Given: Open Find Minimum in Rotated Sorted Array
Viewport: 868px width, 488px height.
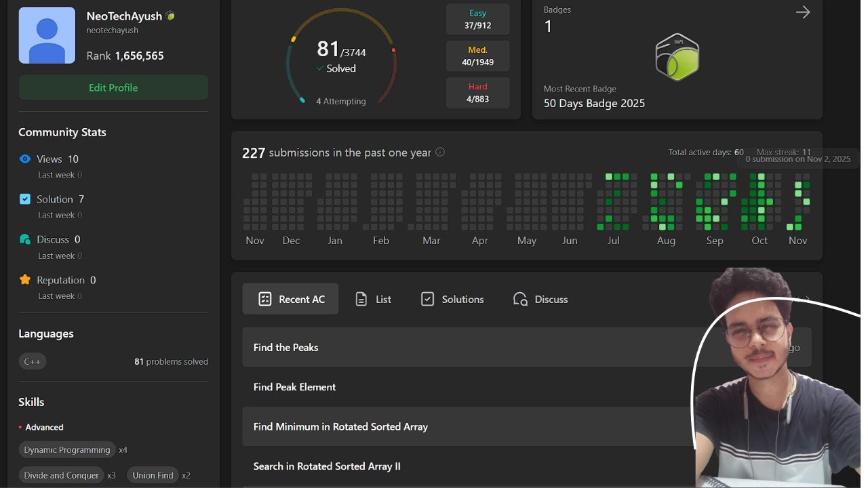Looking at the screenshot, I should (x=527, y=426).
